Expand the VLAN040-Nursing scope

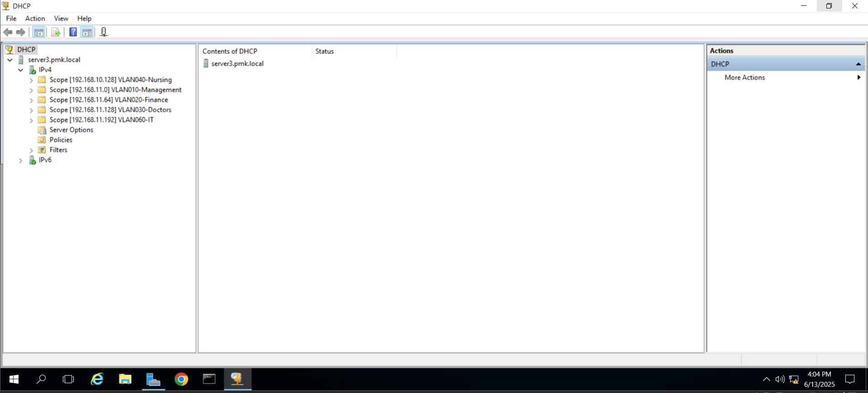(31, 80)
